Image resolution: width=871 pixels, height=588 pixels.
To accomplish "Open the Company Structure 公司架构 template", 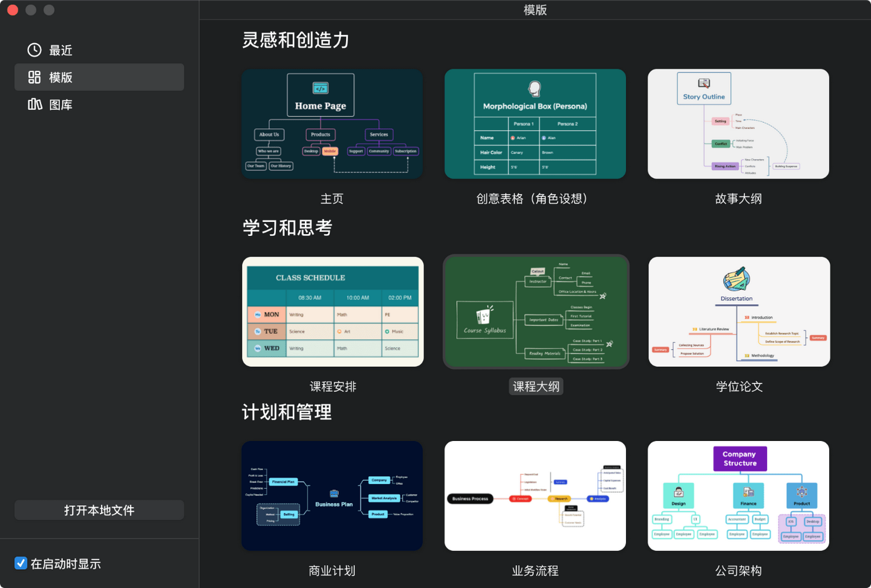I will click(x=738, y=495).
